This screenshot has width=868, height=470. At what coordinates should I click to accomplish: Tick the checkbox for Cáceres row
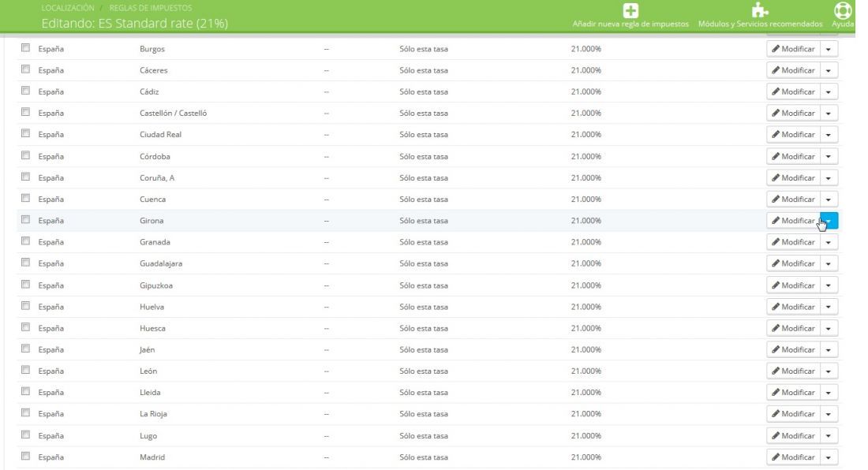[x=25, y=69]
